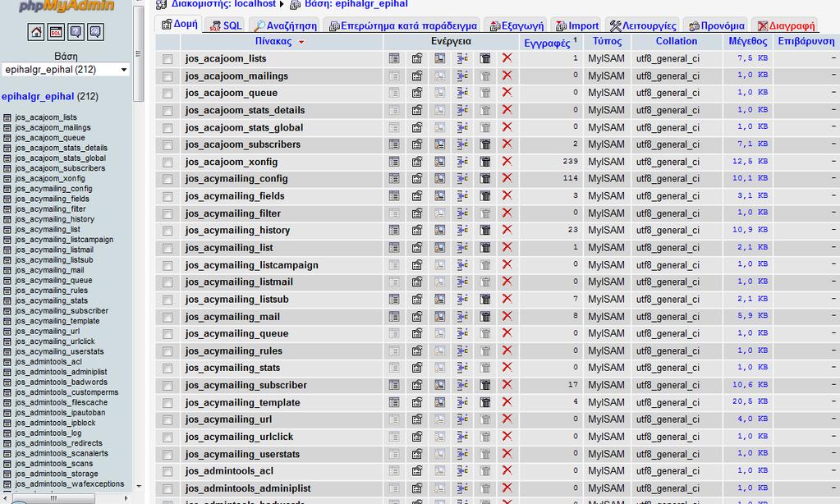
Task: Search in jos_acymailing_mail table
Action: pyautogui.click(x=440, y=317)
